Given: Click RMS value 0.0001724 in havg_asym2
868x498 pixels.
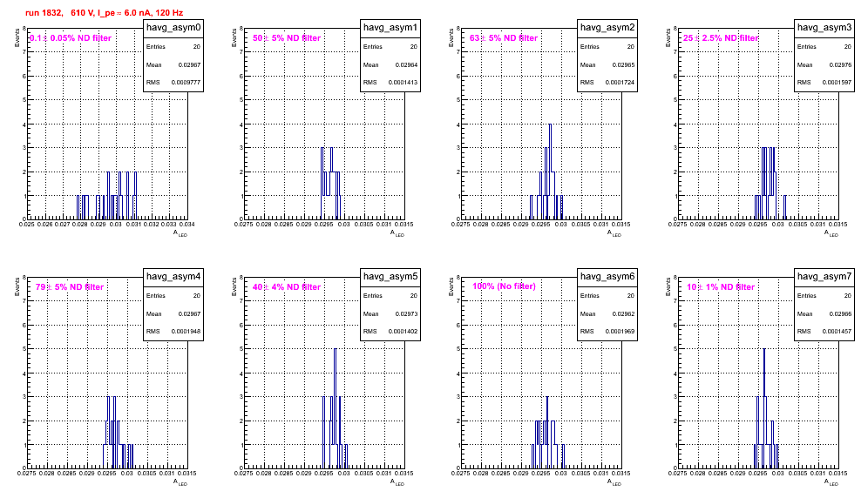Looking at the screenshot, I should (x=620, y=83).
